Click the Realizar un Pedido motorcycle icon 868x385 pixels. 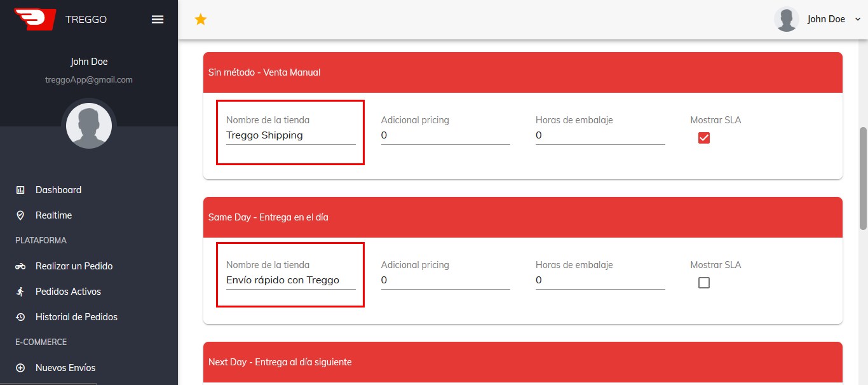point(20,266)
